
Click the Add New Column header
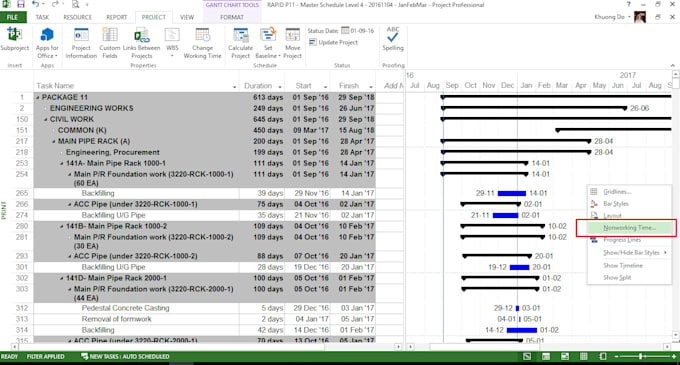pyautogui.click(x=393, y=86)
